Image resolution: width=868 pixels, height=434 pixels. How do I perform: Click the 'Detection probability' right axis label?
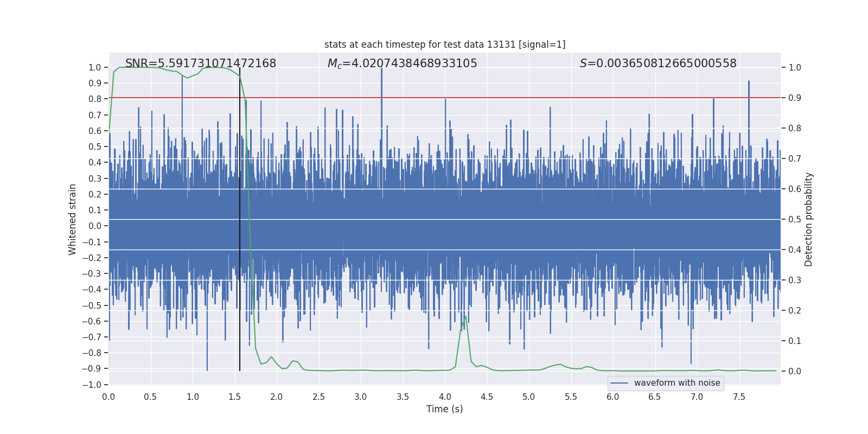pyautogui.click(x=809, y=219)
